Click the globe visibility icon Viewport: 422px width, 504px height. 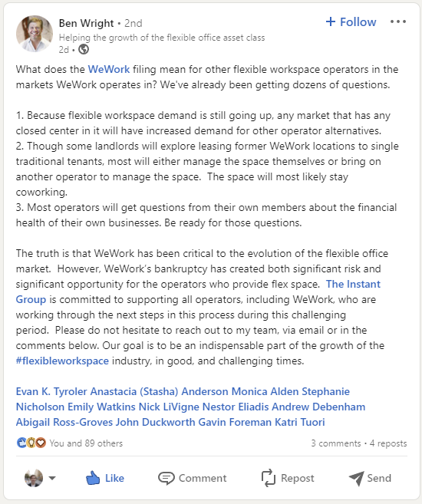[84, 50]
